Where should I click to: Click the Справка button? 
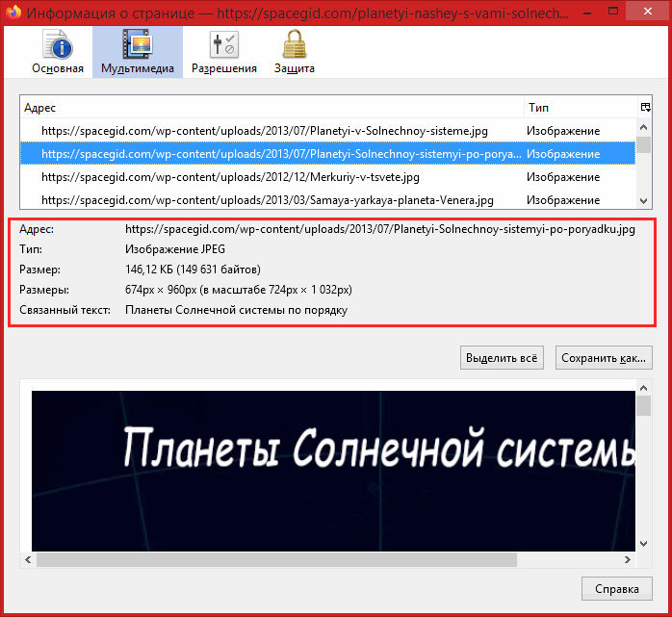coord(617,589)
